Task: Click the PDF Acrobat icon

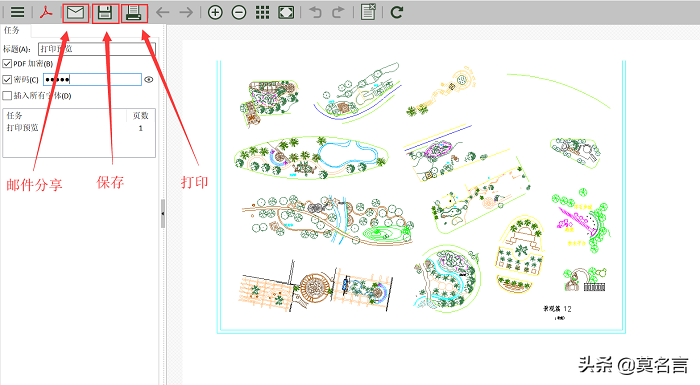Action: tap(46, 12)
